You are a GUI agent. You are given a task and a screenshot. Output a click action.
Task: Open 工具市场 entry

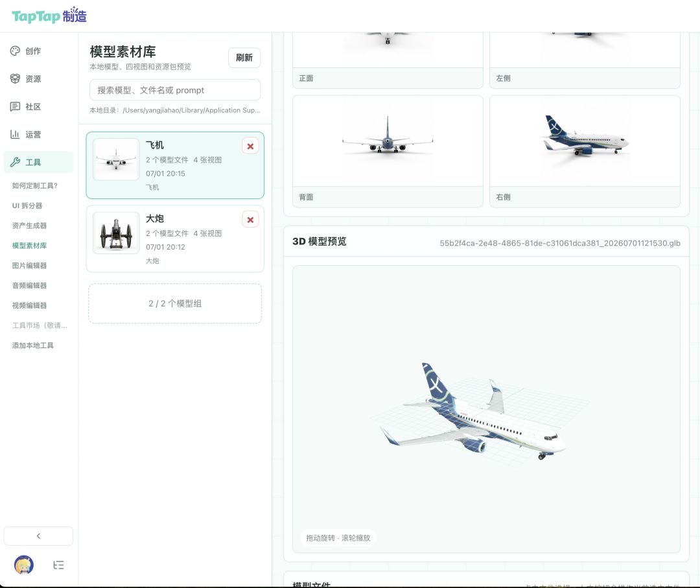coord(40,325)
